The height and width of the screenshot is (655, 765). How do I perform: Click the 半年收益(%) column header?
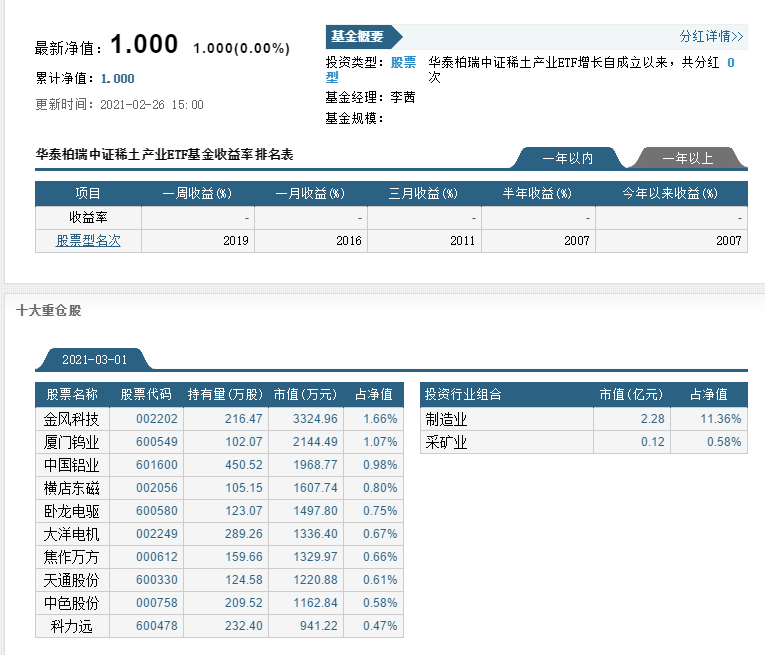537,193
